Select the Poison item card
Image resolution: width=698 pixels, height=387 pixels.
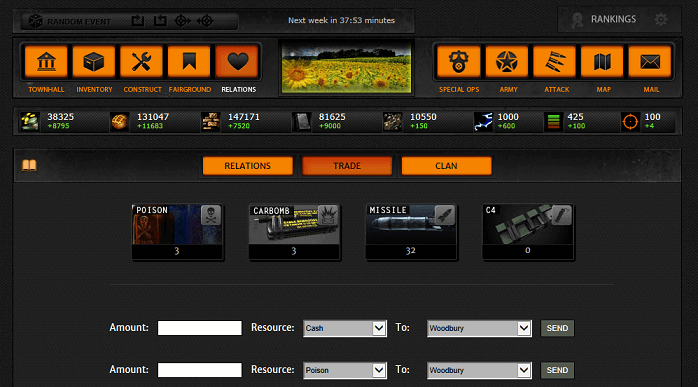tap(177, 232)
